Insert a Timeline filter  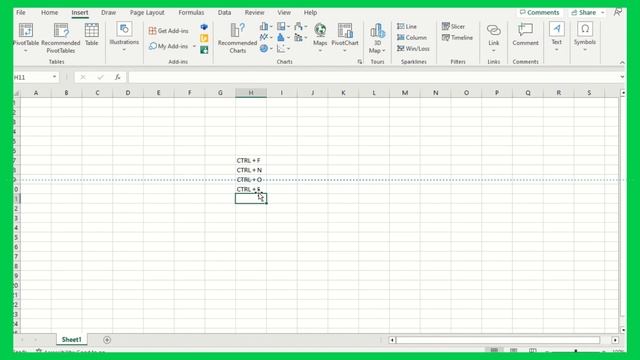[x=458, y=37]
